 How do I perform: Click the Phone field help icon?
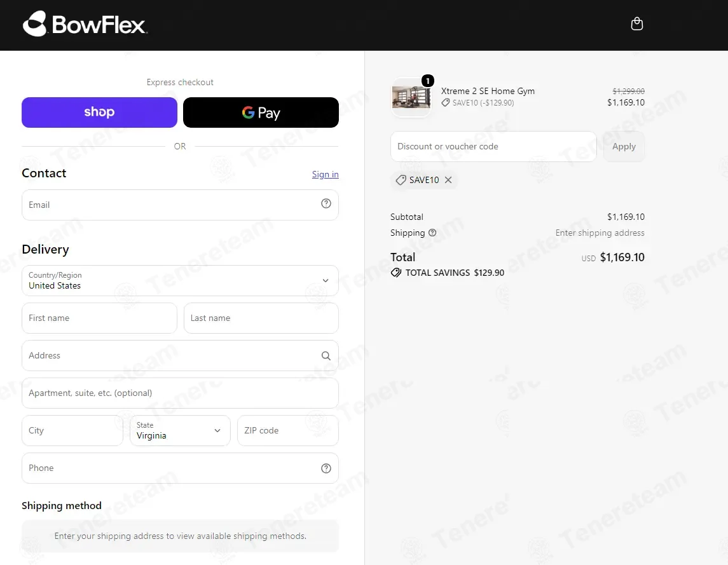click(x=326, y=468)
